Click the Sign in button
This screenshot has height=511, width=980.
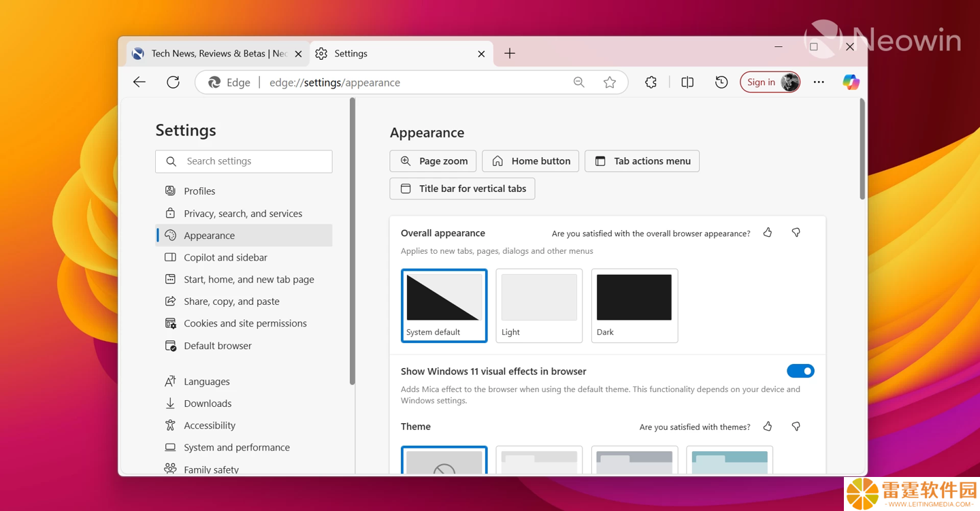[770, 82]
